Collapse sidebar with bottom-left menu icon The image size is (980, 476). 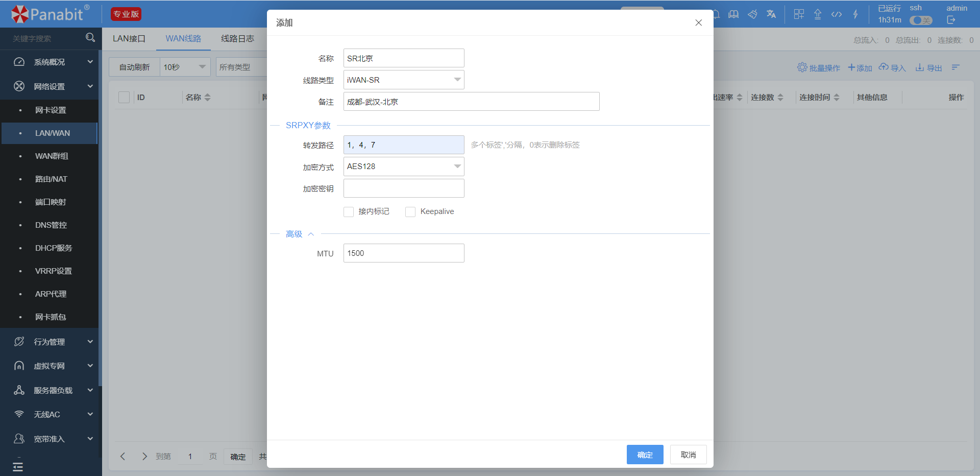coord(18,466)
